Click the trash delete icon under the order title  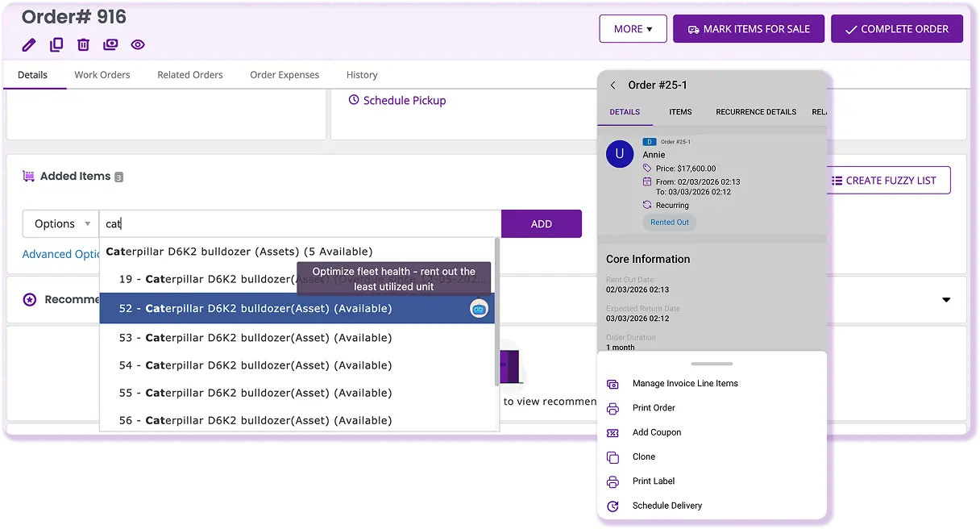coord(83,45)
